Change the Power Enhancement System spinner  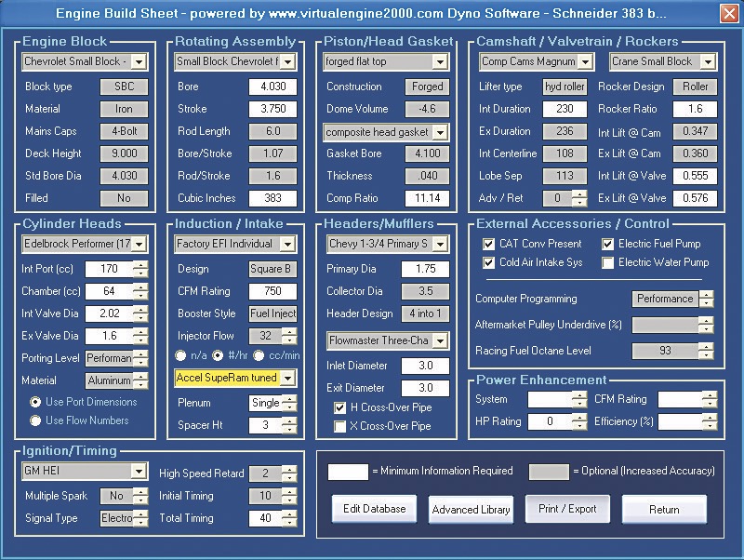pyautogui.click(x=579, y=400)
